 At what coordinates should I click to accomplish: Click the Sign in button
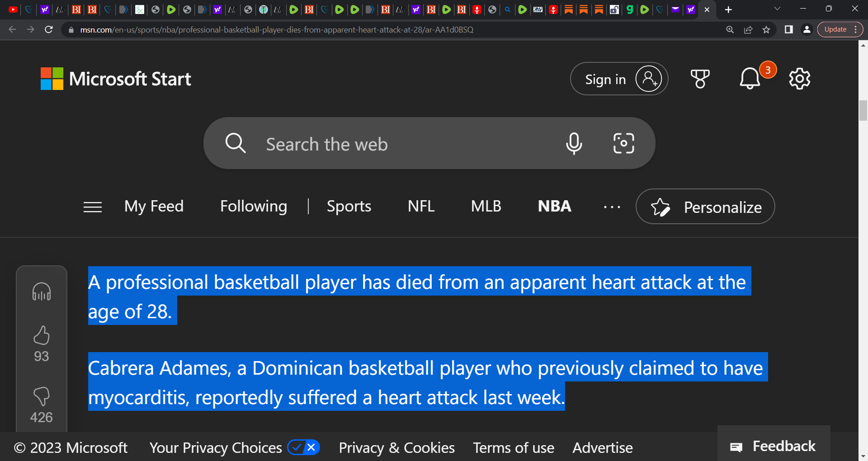pos(619,79)
